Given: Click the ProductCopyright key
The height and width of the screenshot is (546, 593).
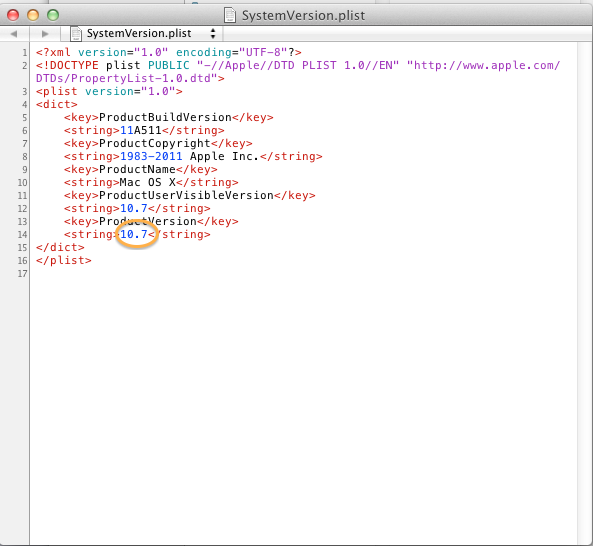Looking at the screenshot, I should [x=158, y=144].
